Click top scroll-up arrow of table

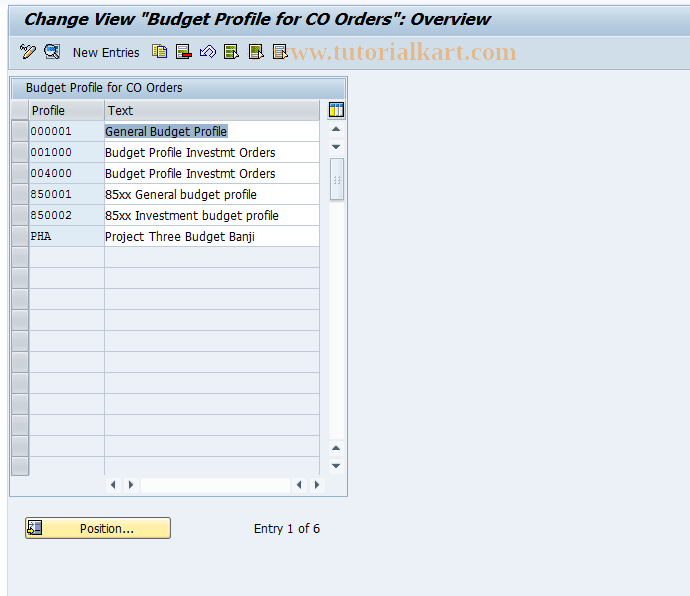click(336, 129)
